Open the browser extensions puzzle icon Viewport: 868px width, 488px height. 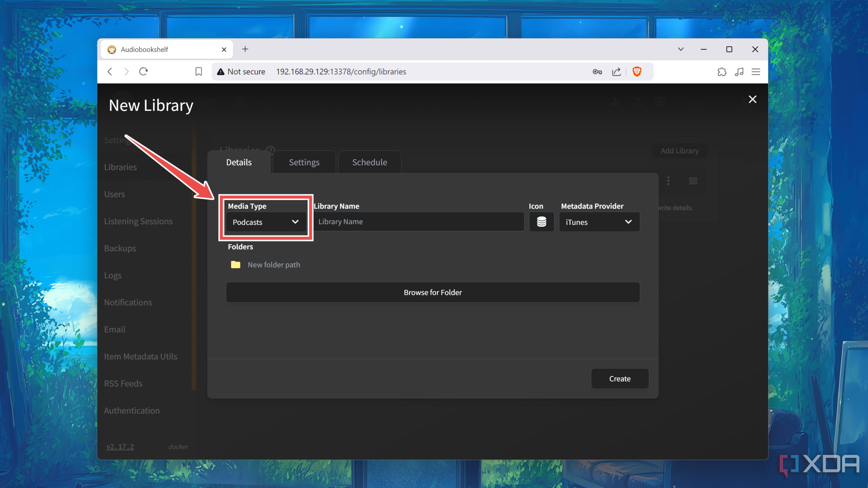coord(722,71)
